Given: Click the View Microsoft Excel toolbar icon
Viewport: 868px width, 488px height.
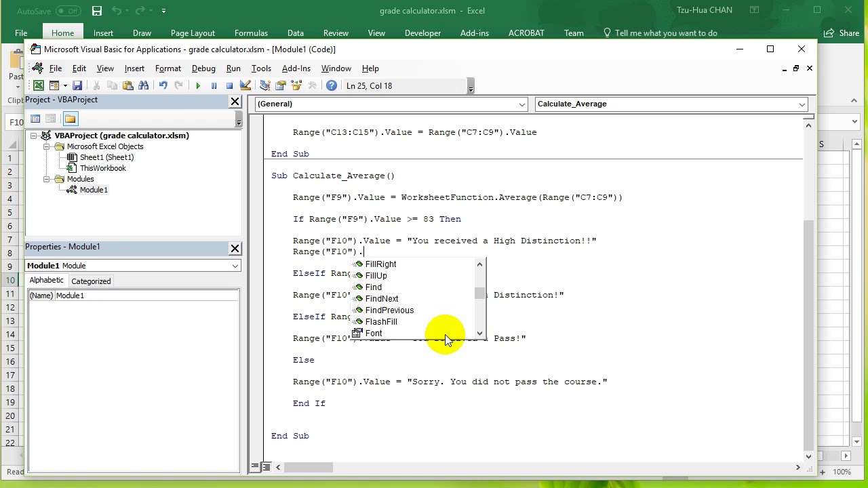Looking at the screenshot, I should 39,85.
